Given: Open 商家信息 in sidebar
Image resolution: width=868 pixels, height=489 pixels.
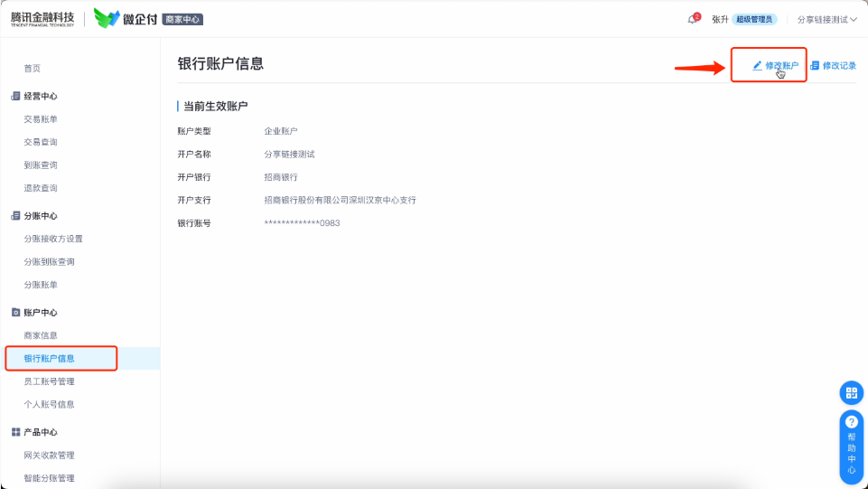Looking at the screenshot, I should 41,335.
